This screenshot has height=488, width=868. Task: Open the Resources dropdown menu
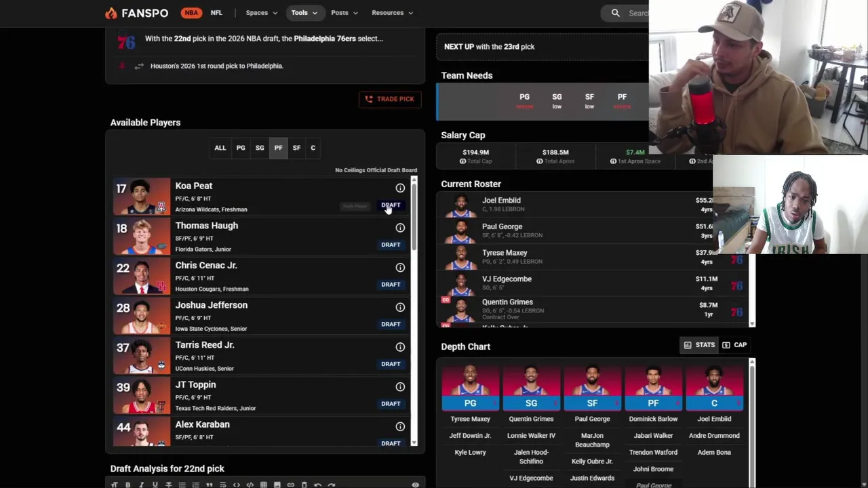click(x=393, y=13)
